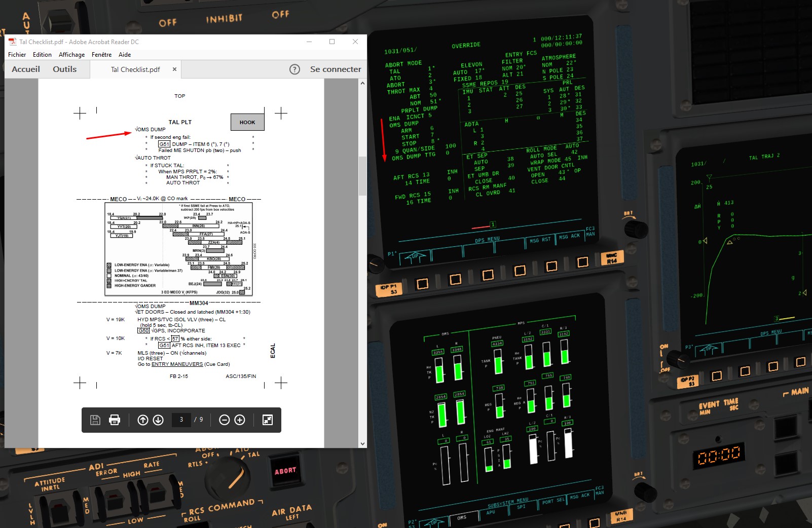Click the UP arrow softkey on top center MFD
The height and width of the screenshot is (528, 812).
coord(415,256)
